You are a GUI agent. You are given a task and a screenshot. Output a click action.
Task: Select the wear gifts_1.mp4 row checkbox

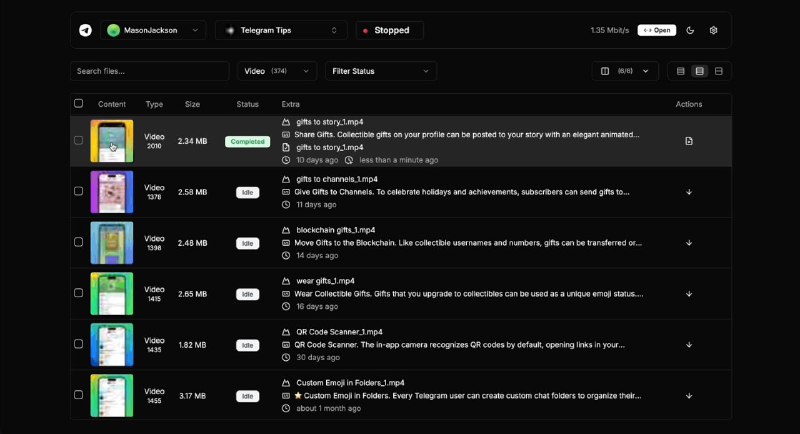(x=79, y=293)
